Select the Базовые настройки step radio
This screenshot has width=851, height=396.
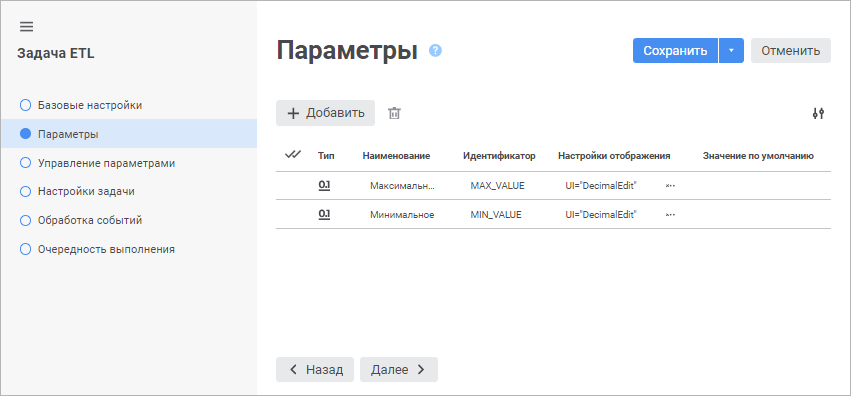[x=26, y=105]
